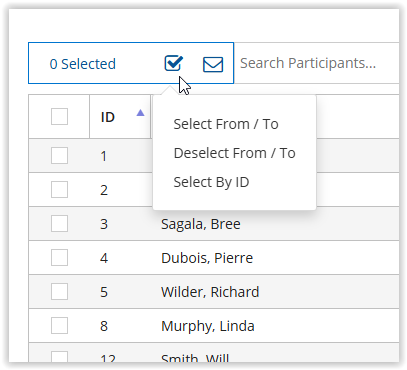Screen dimensions: 407x370
Task: Select Murphy, Linda's row checkbox
Action: pyautogui.click(x=59, y=325)
